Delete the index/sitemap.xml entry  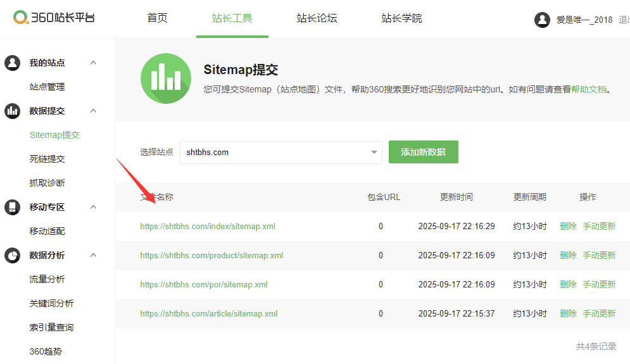tap(568, 226)
